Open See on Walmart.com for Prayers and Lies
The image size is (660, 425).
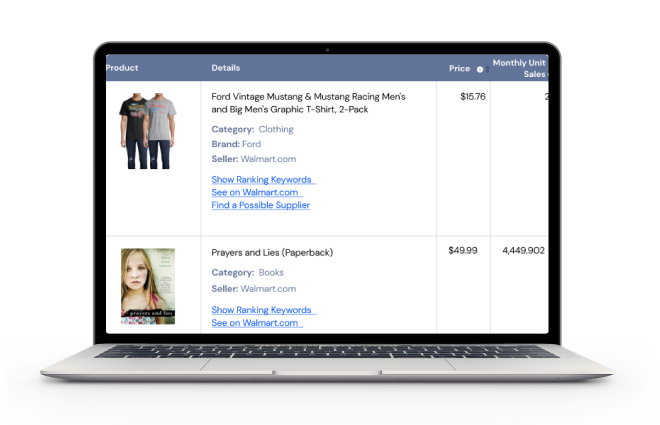click(x=257, y=323)
